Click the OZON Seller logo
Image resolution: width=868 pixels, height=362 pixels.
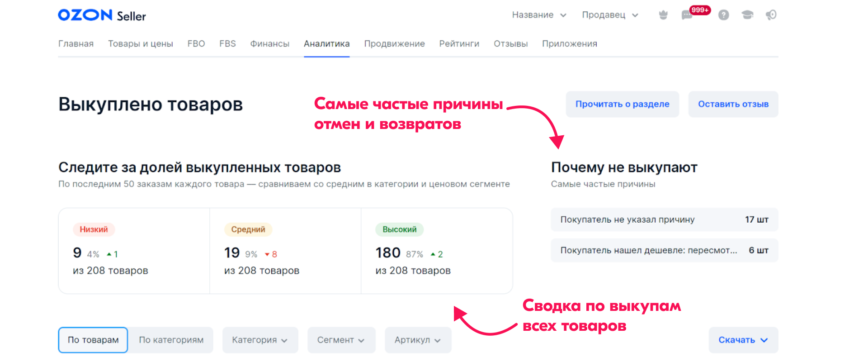pos(102,15)
